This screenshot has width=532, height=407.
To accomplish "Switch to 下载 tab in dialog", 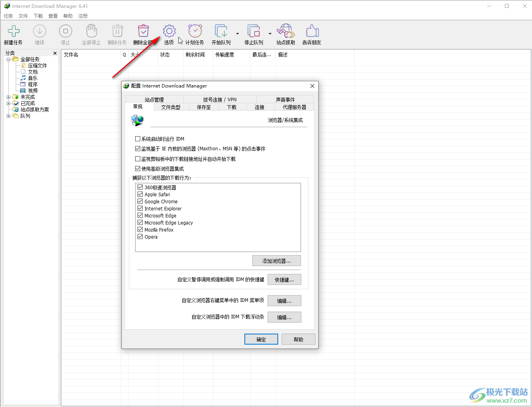I will click(232, 107).
